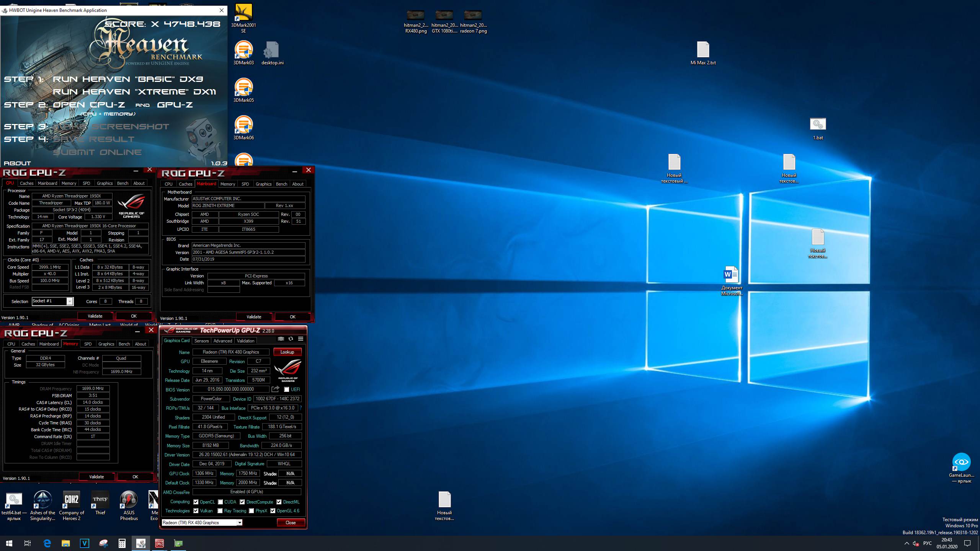This screenshot has width=980, height=551.
Task: Click the RУС language indicator
Action: [927, 543]
